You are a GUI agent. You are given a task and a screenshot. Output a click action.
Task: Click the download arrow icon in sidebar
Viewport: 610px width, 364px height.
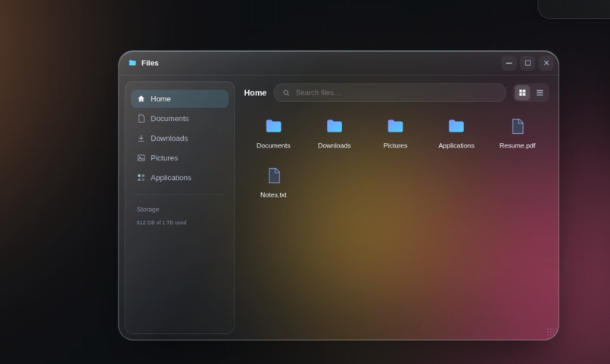tap(142, 138)
